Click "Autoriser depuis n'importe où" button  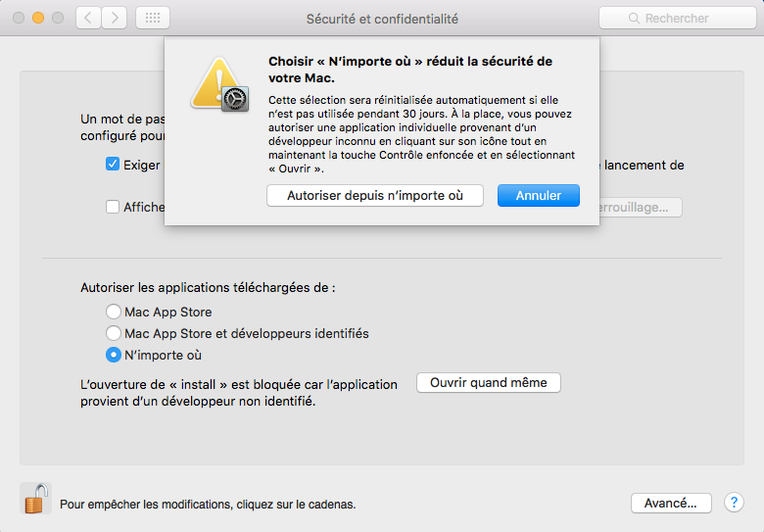pyautogui.click(x=375, y=196)
